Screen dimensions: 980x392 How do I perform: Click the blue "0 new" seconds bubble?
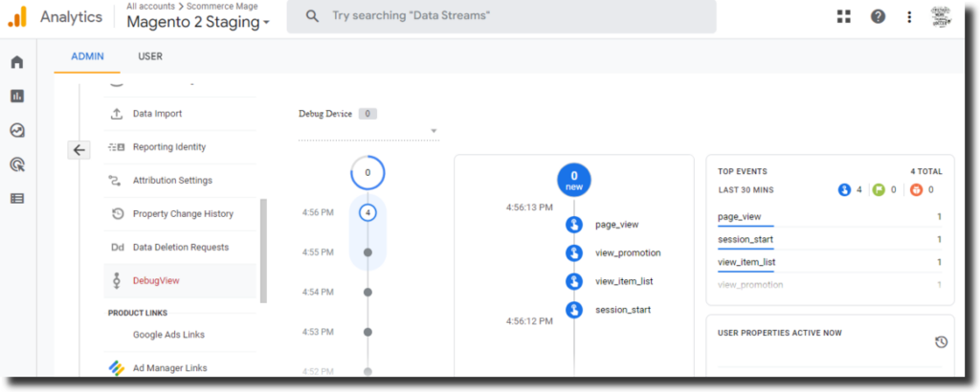point(574,180)
